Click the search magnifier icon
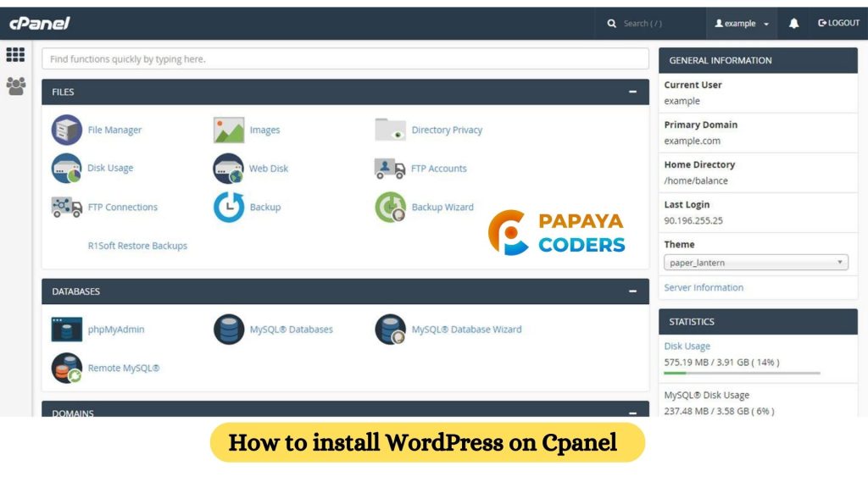The height and width of the screenshot is (488, 868). tap(612, 23)
